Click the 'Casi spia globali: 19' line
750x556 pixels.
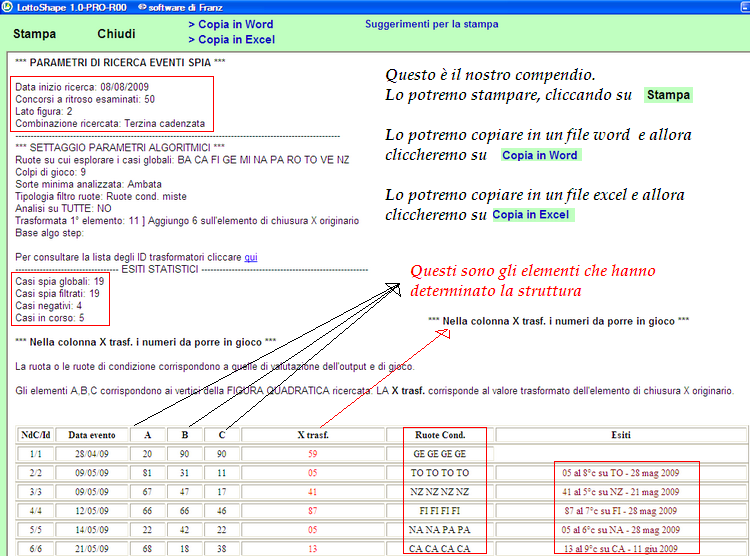[59, 281]
